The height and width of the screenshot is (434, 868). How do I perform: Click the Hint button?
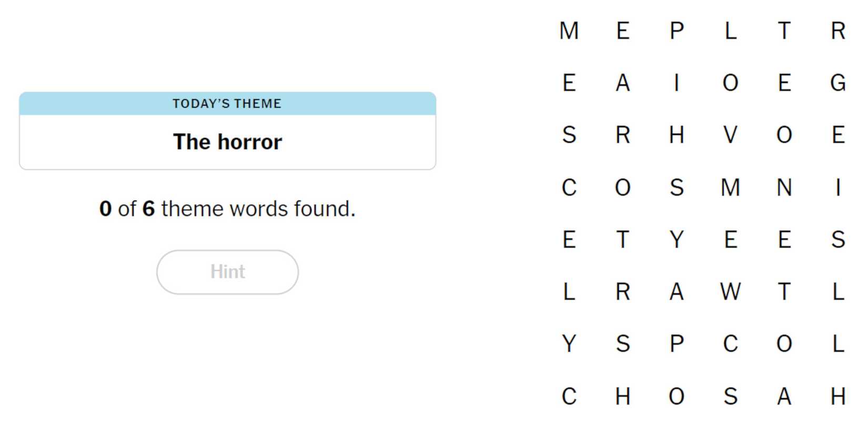pyautogui.click(x=227, y=272)
